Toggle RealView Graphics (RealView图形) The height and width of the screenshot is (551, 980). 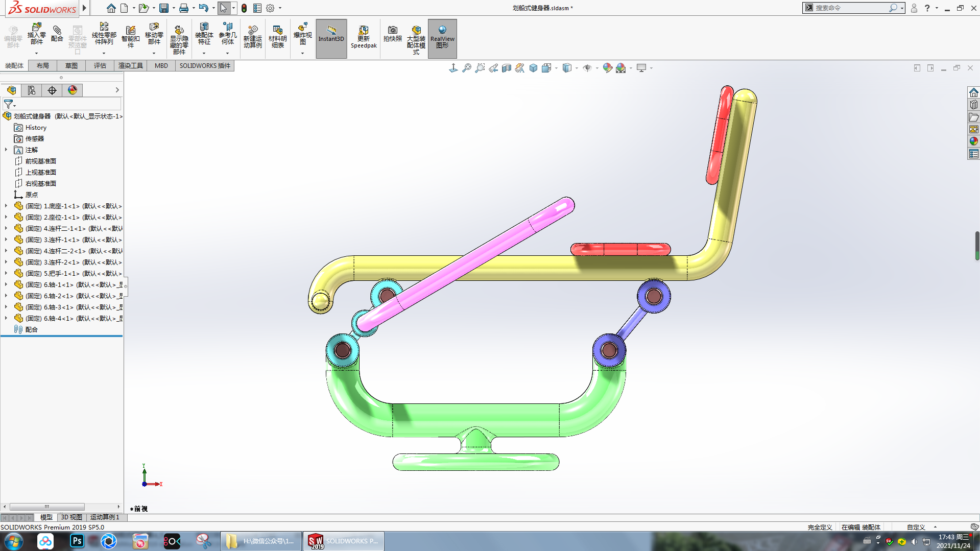pyautogui.click(x=442, y=39)
